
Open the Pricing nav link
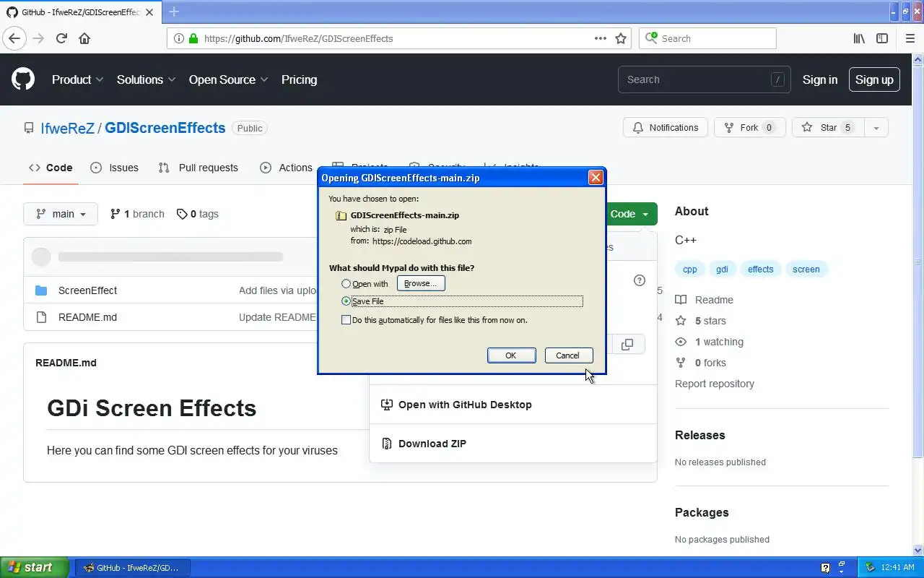[x=299, y=79]
